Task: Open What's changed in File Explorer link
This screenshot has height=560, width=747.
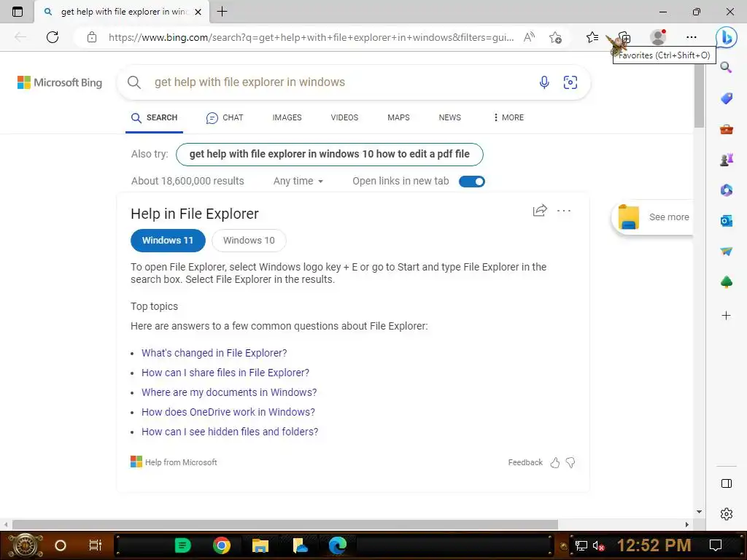Action: click(214, 353)
